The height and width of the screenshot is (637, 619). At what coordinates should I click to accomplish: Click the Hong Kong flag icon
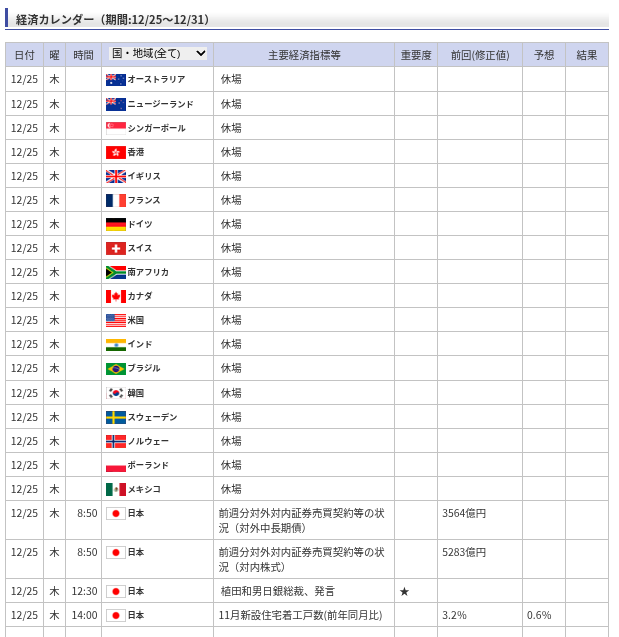pyautogui.click(x=116, y=152)
